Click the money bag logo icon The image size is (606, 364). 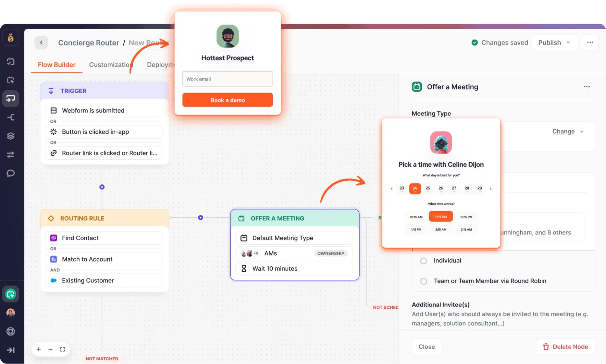(11, 37)
